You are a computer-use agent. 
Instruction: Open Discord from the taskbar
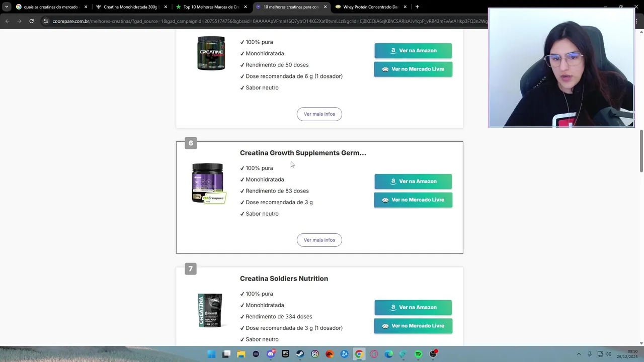(x=271, y=354)
